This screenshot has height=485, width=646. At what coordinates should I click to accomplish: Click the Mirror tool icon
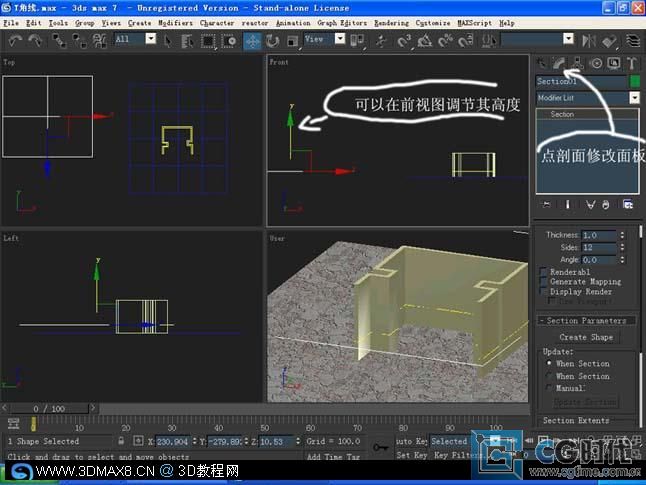[x=589, y=41]
